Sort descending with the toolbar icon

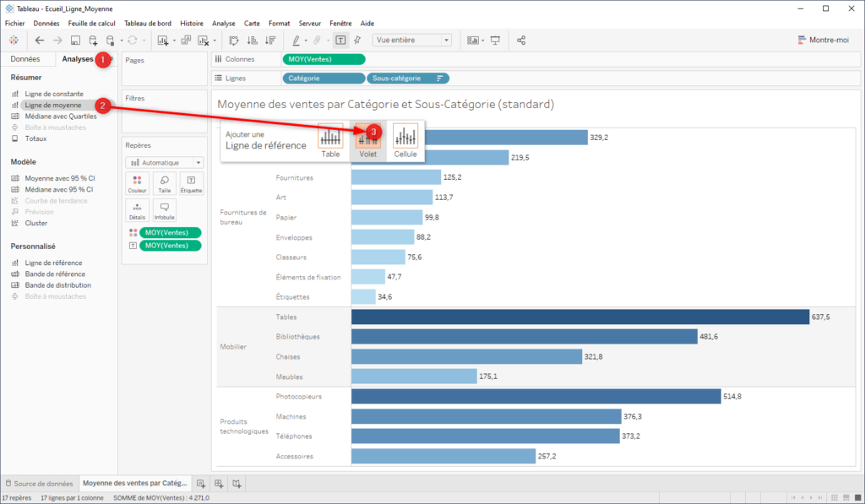point(270,41)
